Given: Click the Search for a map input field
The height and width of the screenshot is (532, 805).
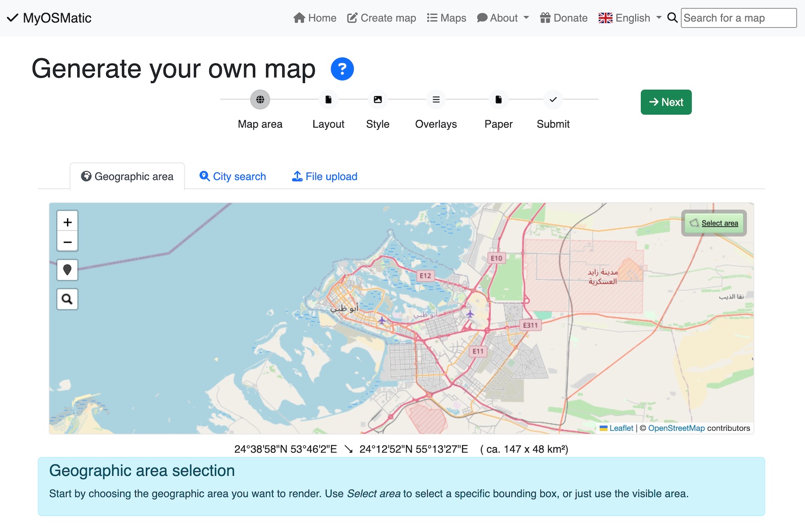Looking at the screenshot, I should click(738, 18).
